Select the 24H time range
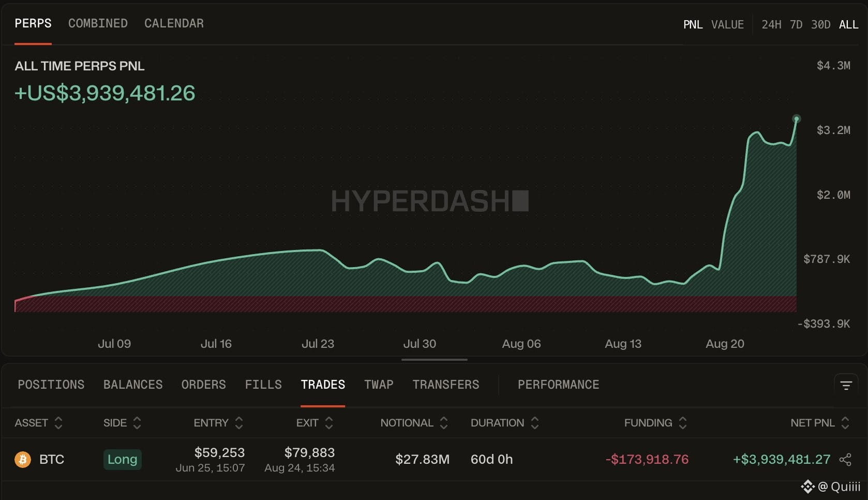 tap(771, 24)
